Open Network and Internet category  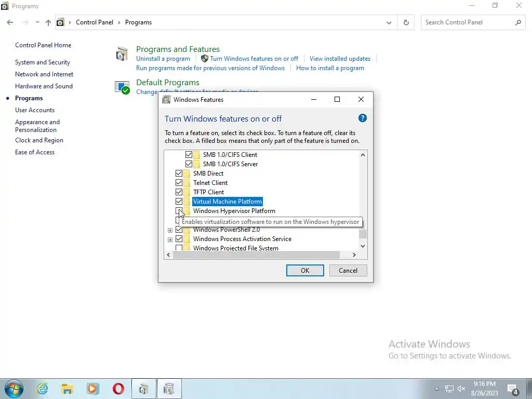pyautogui.click(x=44, y=74)
